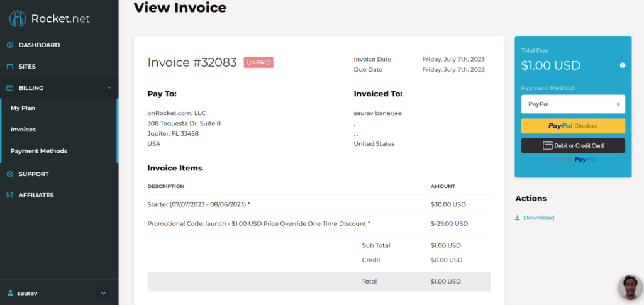Click the Download invoice link
The width and height of the screenshot is (644, 305).
tap(538, 218)
